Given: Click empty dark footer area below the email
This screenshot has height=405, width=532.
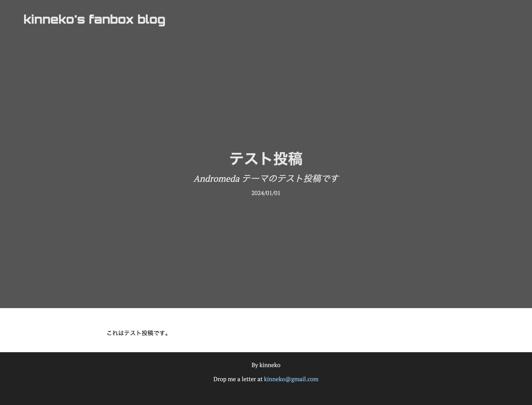Looking at the screenshot, I should [266, 395].
